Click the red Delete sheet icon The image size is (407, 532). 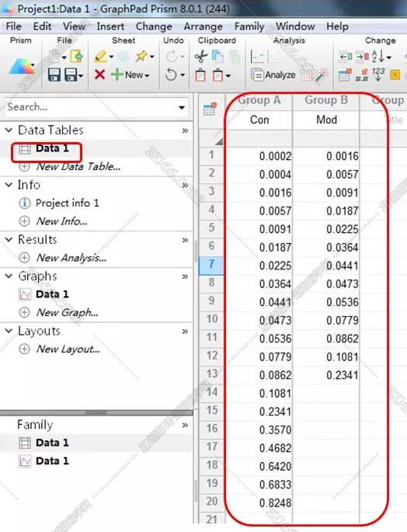tap(99, 75)
